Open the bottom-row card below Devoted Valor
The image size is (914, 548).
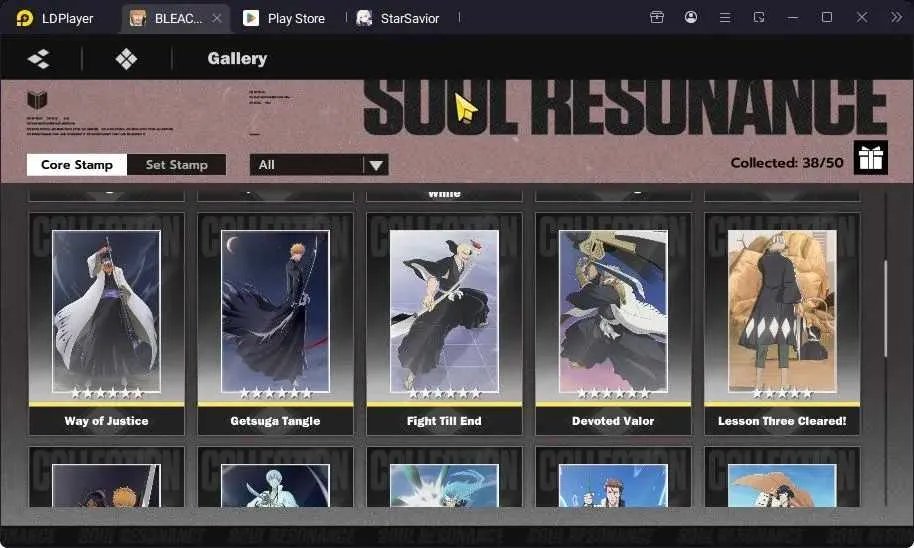click(x=613, y=477)
